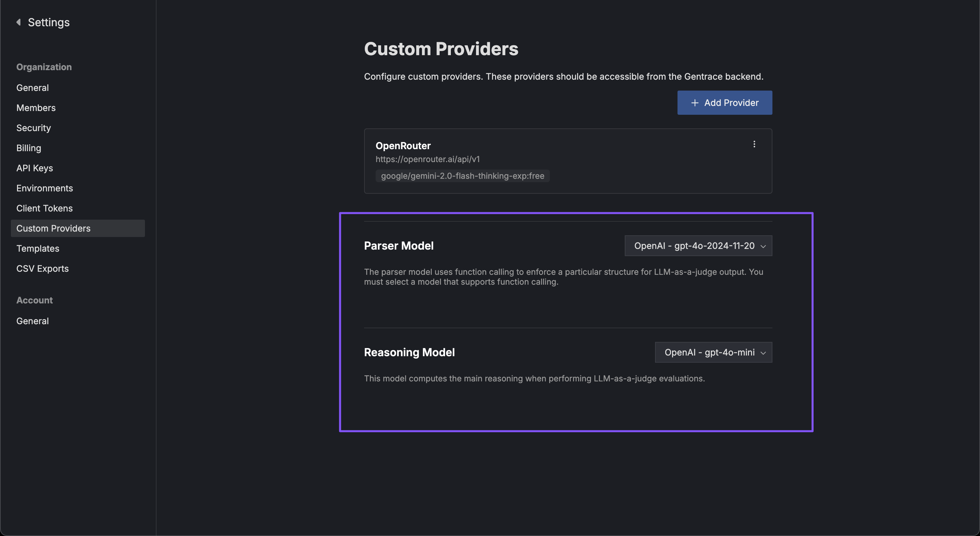Expand the OpenAI gpt-4o-2024-11-20 dropdown
The height and width of the screenshot is (536, 980).
click(x=698, y=245)
